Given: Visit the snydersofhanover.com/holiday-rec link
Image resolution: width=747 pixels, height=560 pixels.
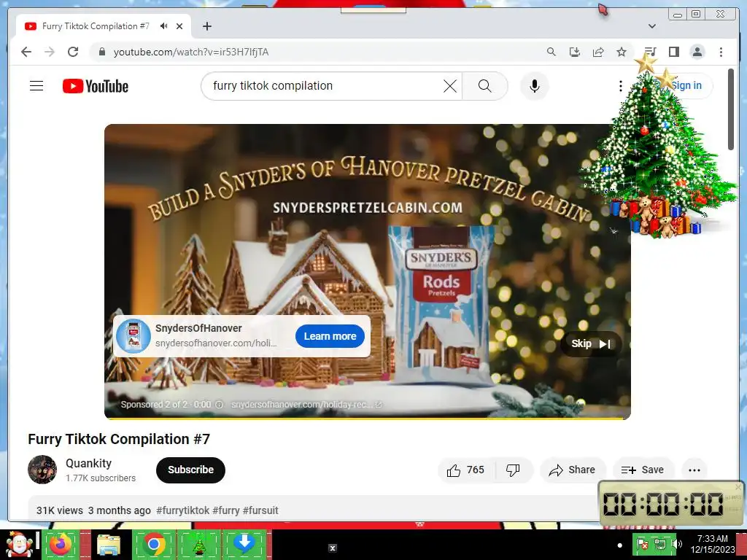Looking at the screenshot, I should 306,404.
